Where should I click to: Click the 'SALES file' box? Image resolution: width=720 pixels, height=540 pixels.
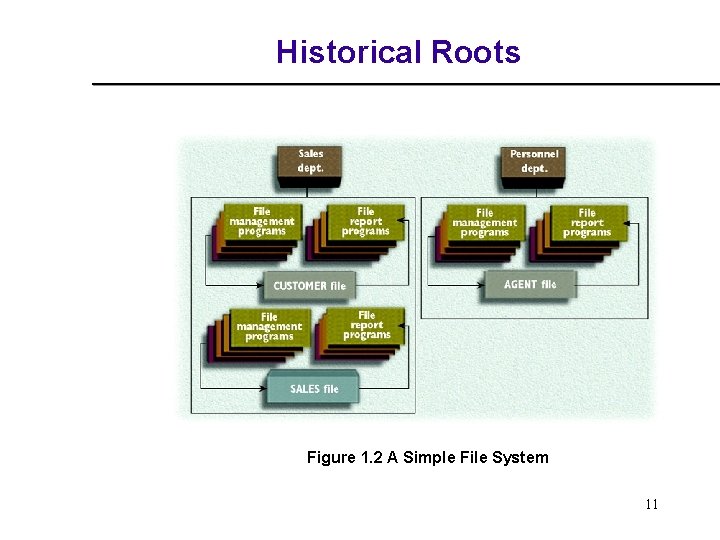(313, 388)
